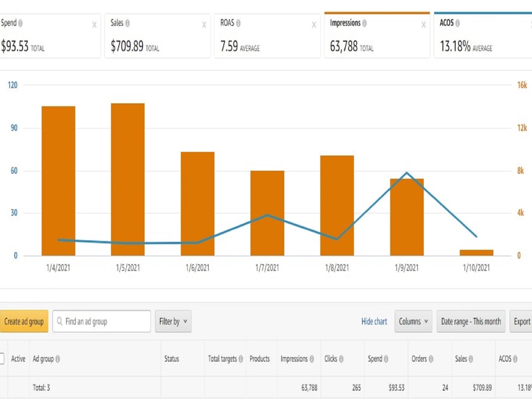Screen dimensions: 532x399
Task: Click the orange bar for 1/4/2021
Action: [59, 181]
